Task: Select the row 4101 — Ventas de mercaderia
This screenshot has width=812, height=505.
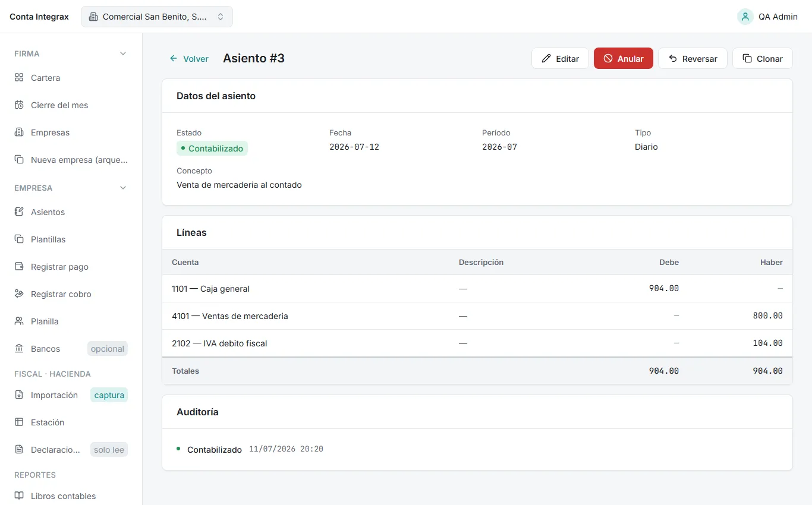Action: click(477, 316)
